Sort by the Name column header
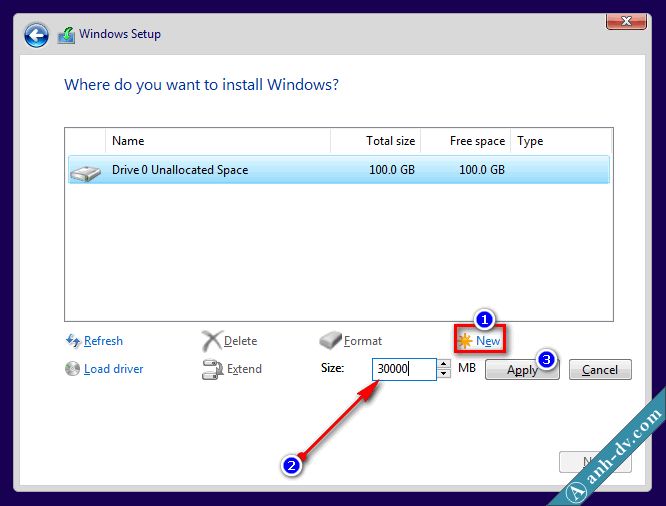The image size is (666, 506). pos(217,141)
